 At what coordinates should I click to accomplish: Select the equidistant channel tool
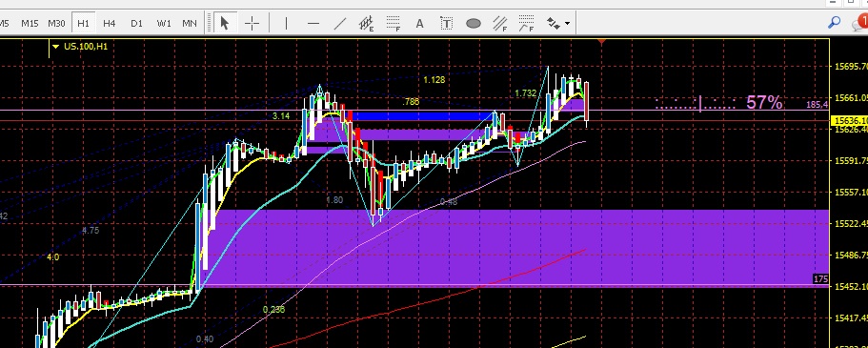click(x=367, y=23)
